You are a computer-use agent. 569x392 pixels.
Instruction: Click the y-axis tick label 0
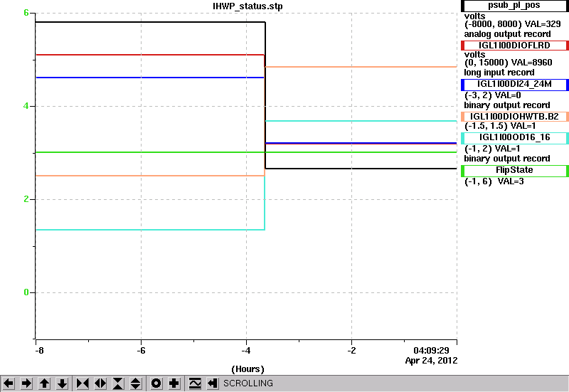click(26, 292)
